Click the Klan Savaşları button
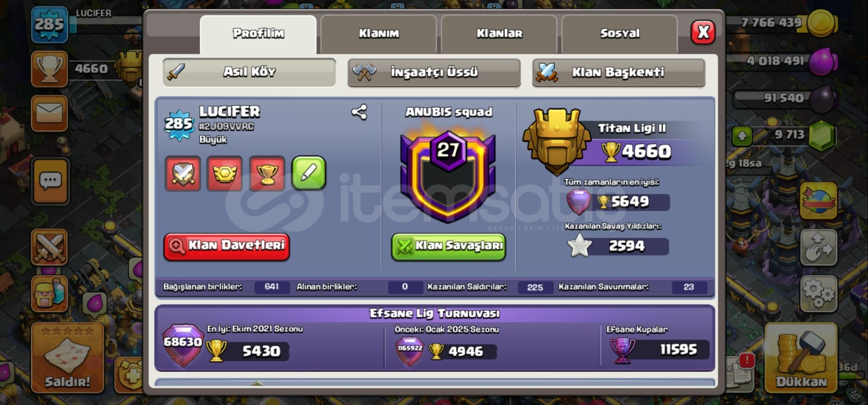868x405 pixels. [449, 247]
